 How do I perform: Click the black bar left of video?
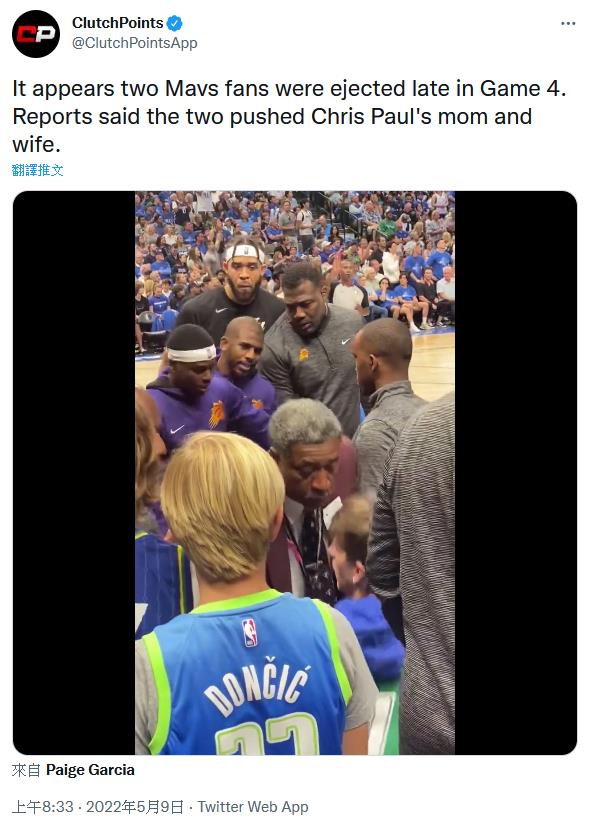point(74,473)
